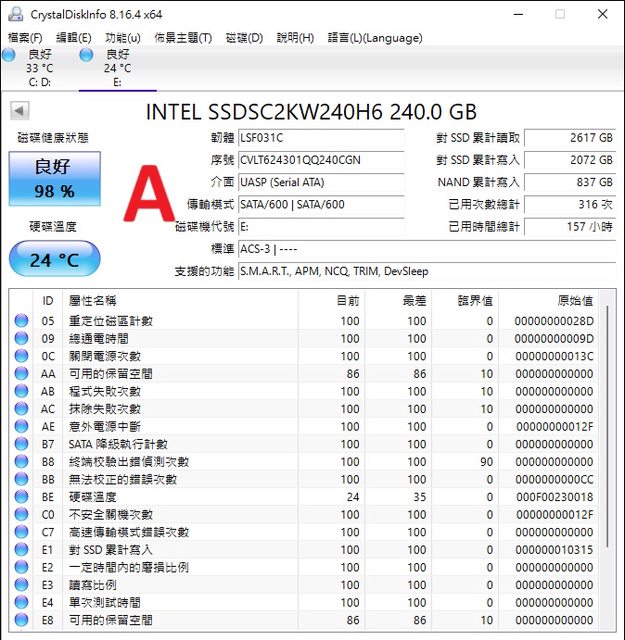This screenshot has height=640, width=625.
Task: Open the 功能(u) menu
Action: pyautogui.click(x=123, y=38)
